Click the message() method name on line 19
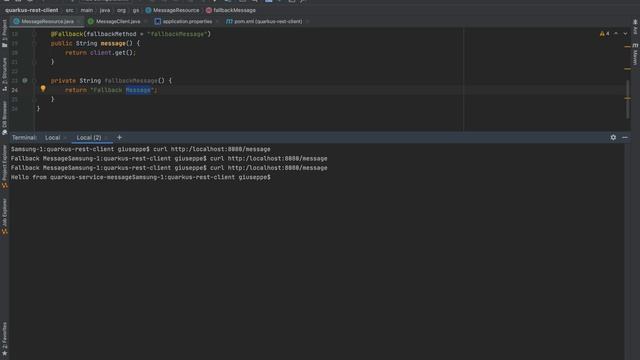The width and height of the screenshot is (640, 360). [x=113, y=43]
